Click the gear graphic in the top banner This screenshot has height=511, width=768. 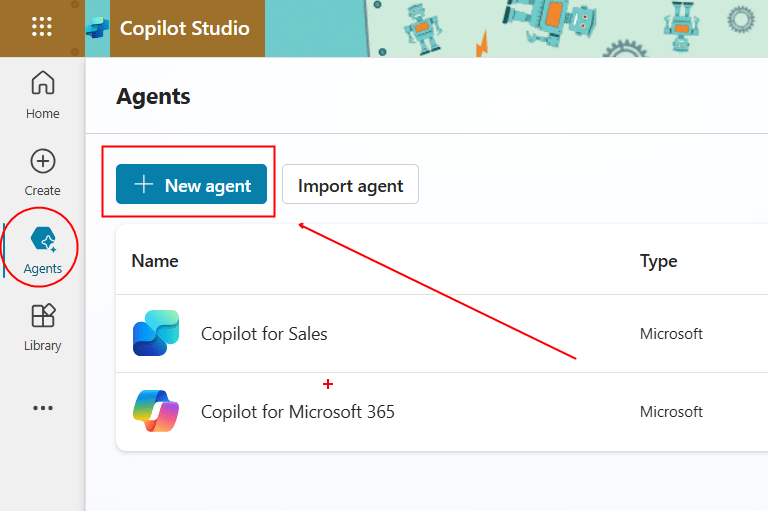click(741, 18)
